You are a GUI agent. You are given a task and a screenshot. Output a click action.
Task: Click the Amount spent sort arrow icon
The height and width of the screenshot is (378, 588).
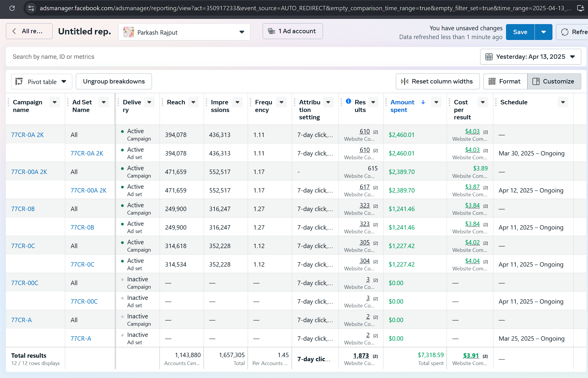tap(423, 102)
